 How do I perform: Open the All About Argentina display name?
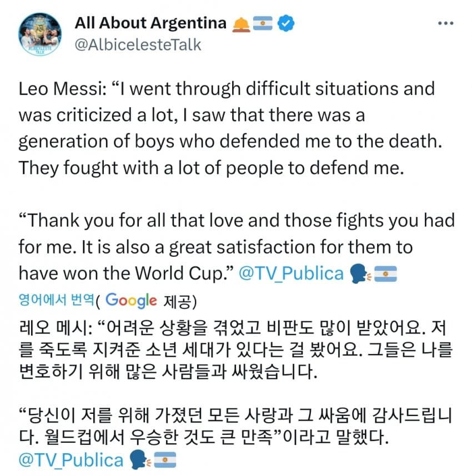150,23
